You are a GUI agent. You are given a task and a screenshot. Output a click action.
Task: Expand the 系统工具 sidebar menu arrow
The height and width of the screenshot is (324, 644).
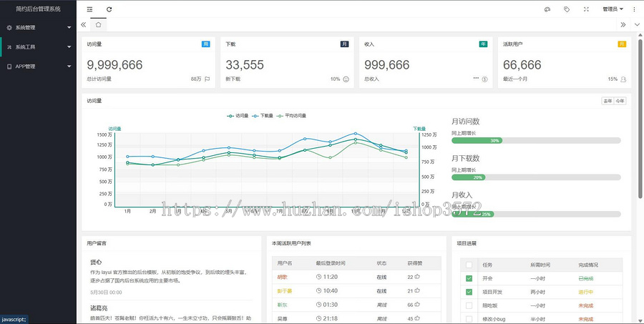[69, 47]
